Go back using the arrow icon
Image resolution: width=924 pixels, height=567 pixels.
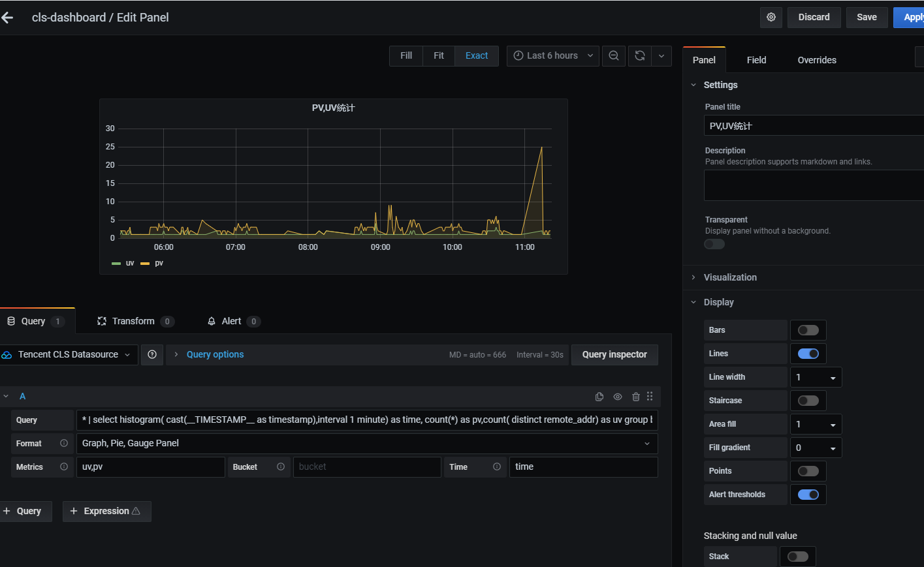click(x=7, y=18)
